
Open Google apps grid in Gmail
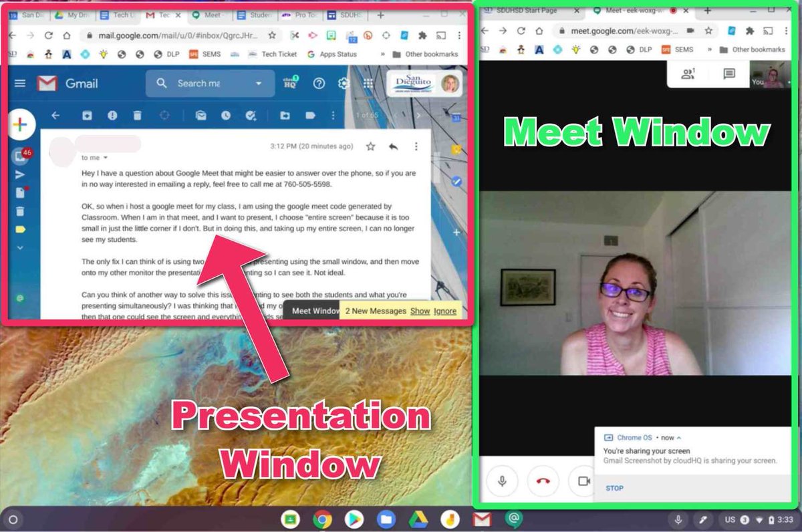[x=368, y=83]
